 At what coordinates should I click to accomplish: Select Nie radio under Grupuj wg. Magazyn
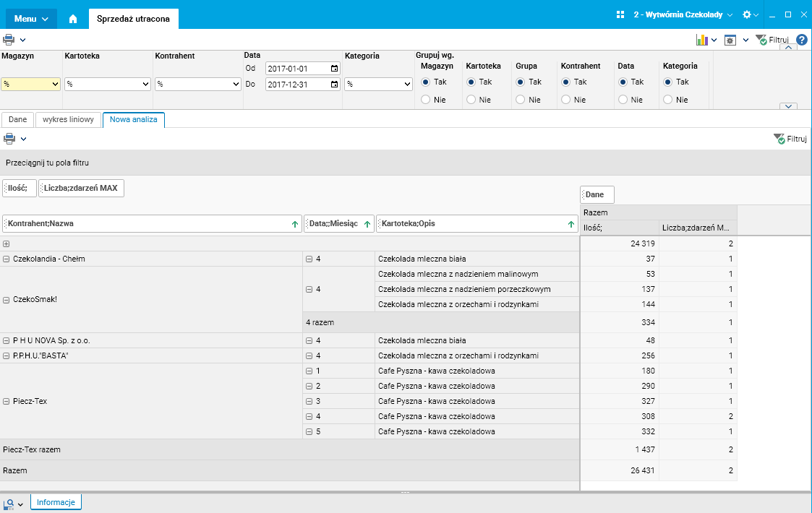(425, 100)
